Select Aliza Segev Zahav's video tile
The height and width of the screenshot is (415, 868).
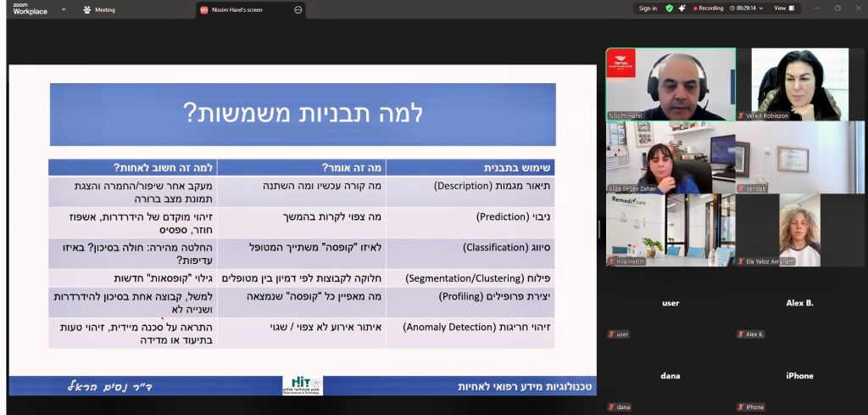[670, 157]
